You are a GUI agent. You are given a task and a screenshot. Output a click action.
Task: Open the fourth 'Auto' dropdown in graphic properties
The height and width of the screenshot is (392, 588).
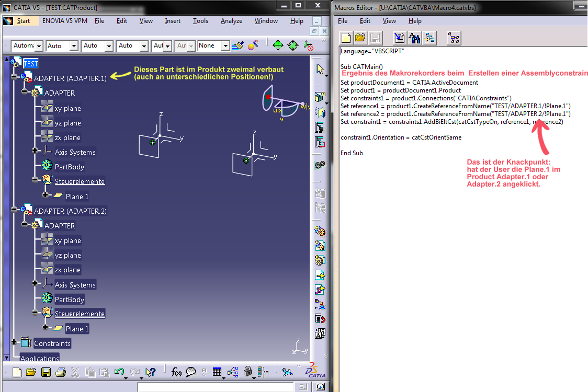click(x=144, y=46)
